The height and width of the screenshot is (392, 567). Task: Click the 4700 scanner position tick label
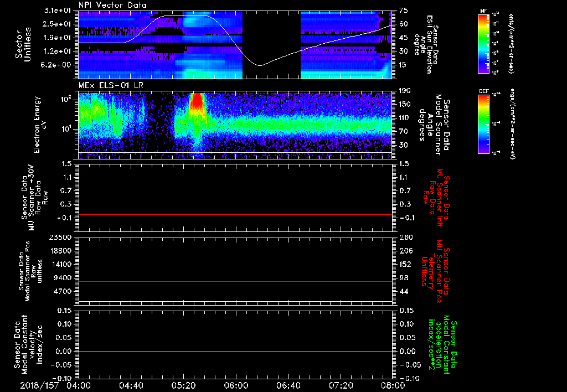click(63, 291)
